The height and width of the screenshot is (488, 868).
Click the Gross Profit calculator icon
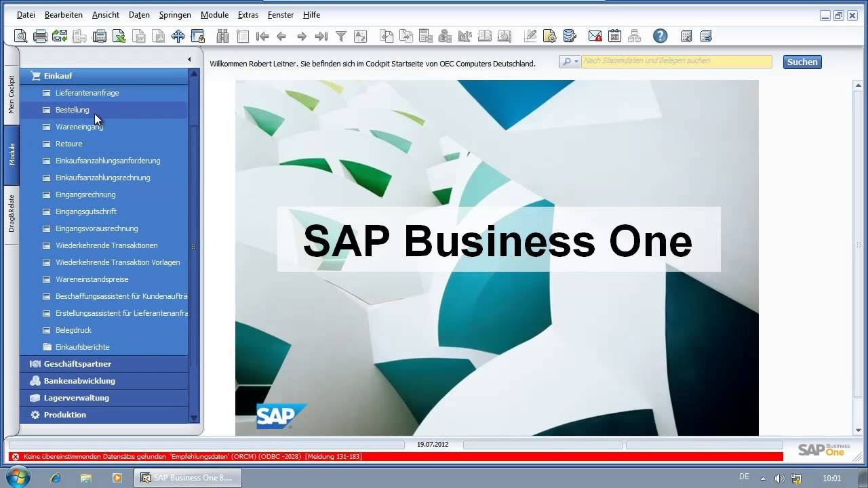pyautogui.click(x=426, y=36)
